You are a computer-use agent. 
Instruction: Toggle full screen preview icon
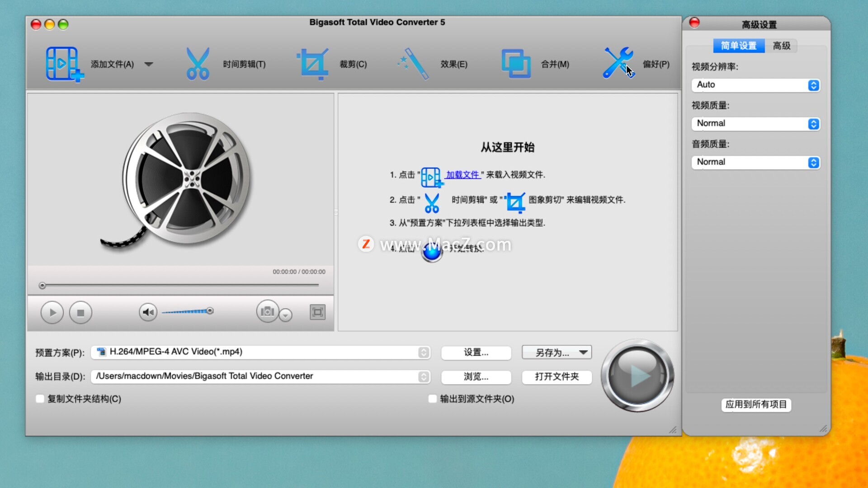317,312
